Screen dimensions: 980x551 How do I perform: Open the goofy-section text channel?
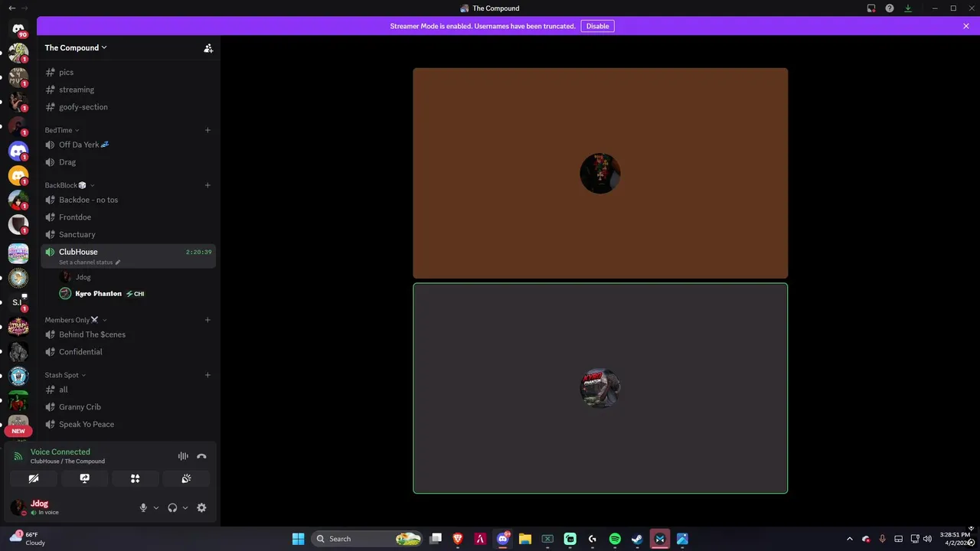tap(128, 107)
